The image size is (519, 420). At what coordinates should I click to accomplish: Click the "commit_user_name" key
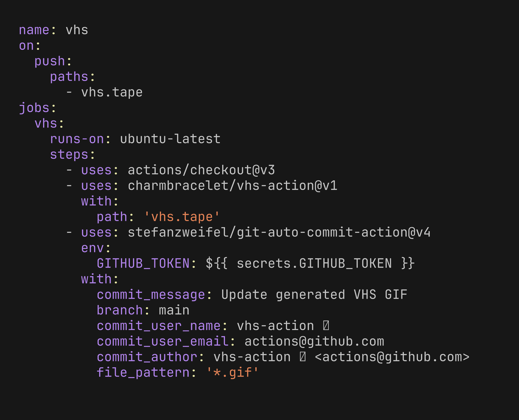[159, 326]
